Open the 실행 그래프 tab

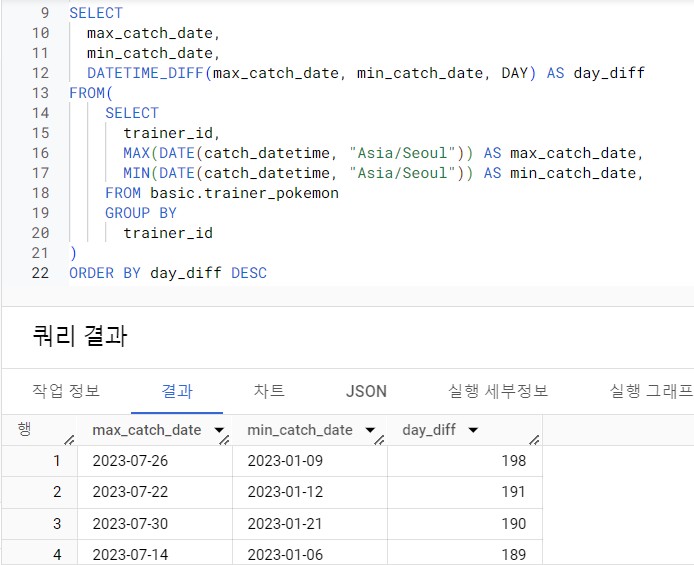[x=651, y=391]
